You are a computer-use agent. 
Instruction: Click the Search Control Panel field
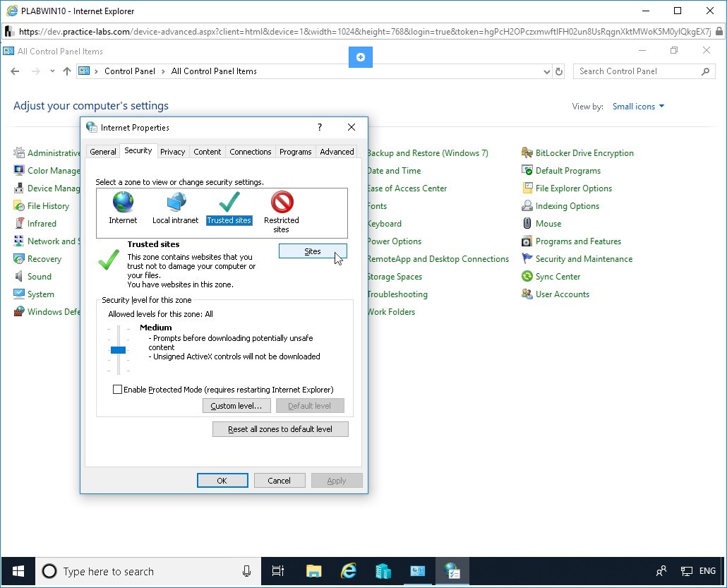[644, 71]
